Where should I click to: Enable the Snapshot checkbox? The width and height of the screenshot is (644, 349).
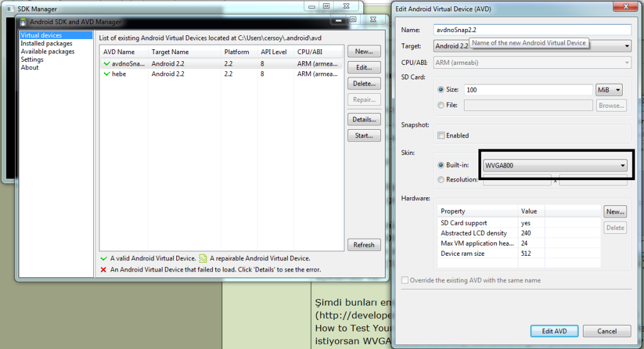(441, 135)
